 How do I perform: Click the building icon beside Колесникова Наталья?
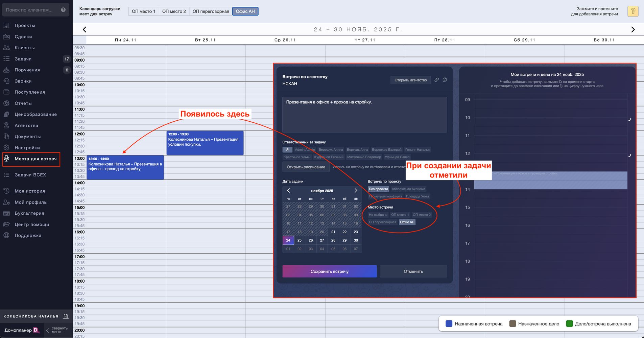66,316
